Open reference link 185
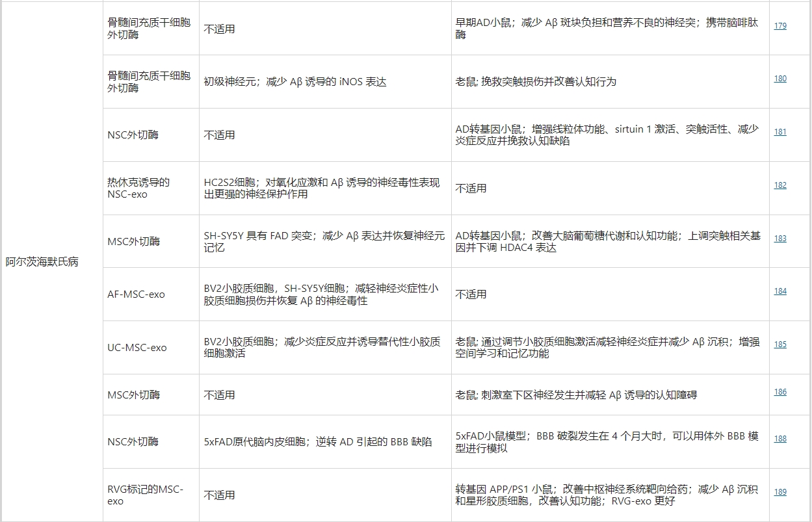This screenshot has width=812, height=522. tap(779, 345)
